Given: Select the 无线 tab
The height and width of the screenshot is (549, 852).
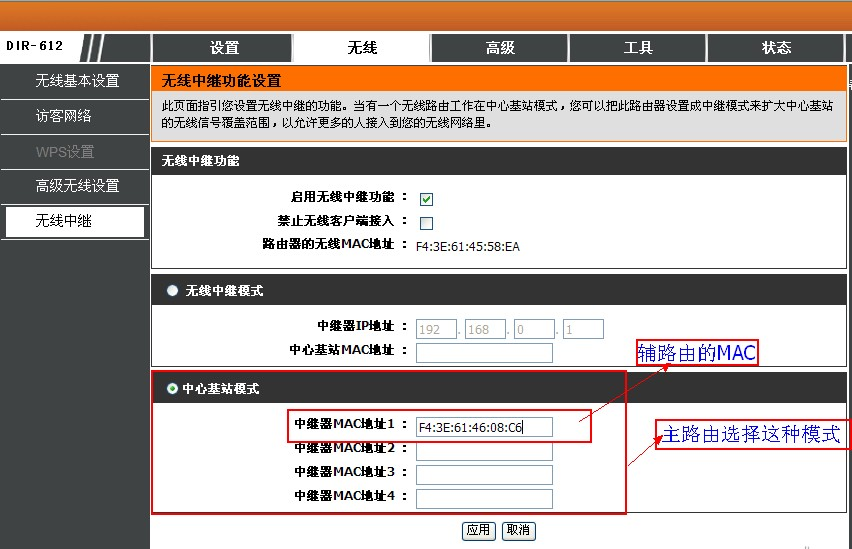Looking at the screenshot, I should (362, 48).
